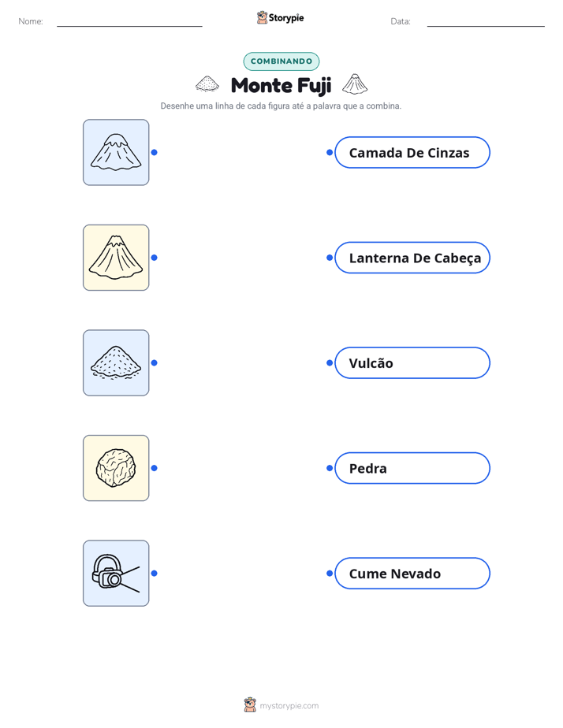Screen dimensions: 563x728
Task: Click the volcano picture card
Action: click(116, 258)
